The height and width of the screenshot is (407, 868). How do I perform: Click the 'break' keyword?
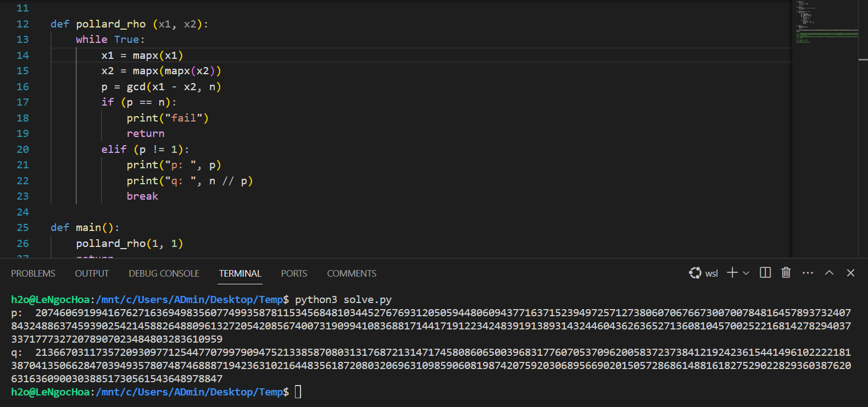(x=142, y=196)
